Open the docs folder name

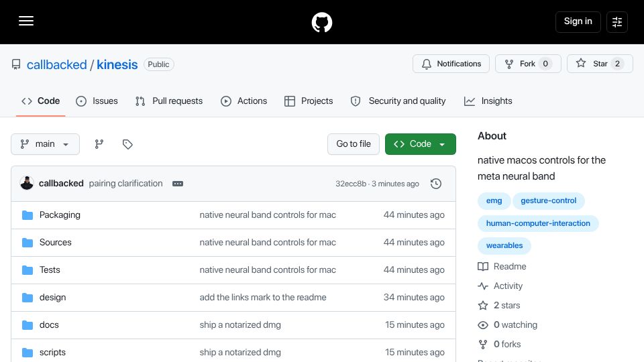click(49, 325)
